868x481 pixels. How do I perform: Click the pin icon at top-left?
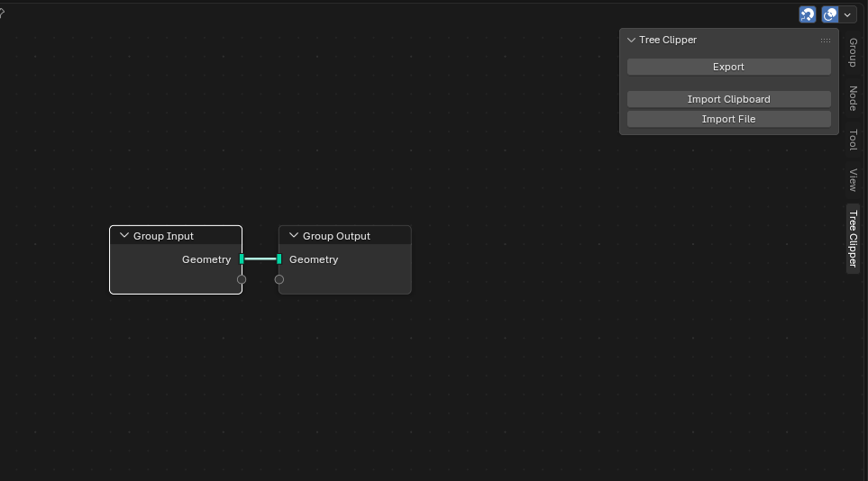click(x=3, y=13)
